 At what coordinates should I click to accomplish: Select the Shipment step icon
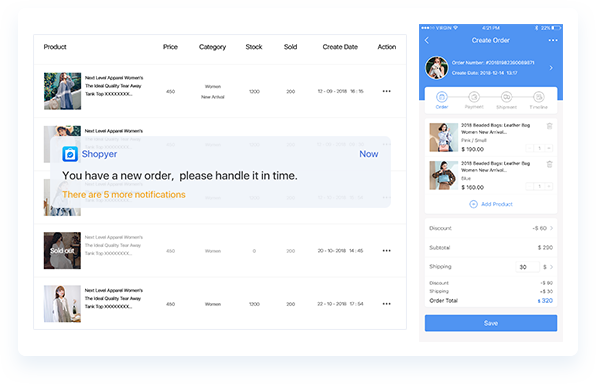506,97
